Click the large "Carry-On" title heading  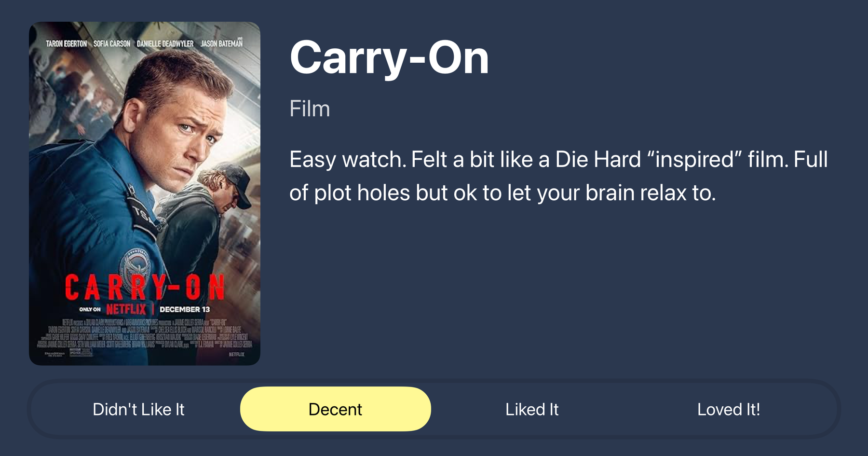point(389,57)
